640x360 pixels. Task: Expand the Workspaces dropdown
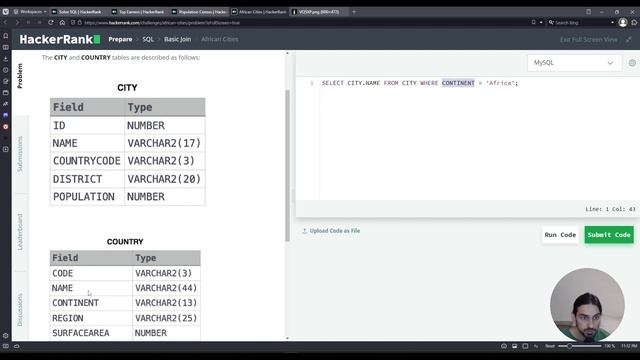30,12
